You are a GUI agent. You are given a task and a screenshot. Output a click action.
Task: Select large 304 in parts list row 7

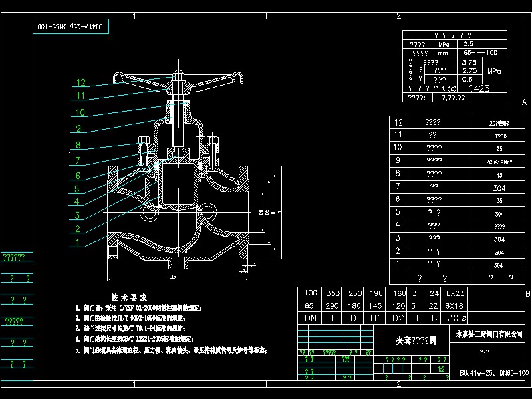pos(499,188)
